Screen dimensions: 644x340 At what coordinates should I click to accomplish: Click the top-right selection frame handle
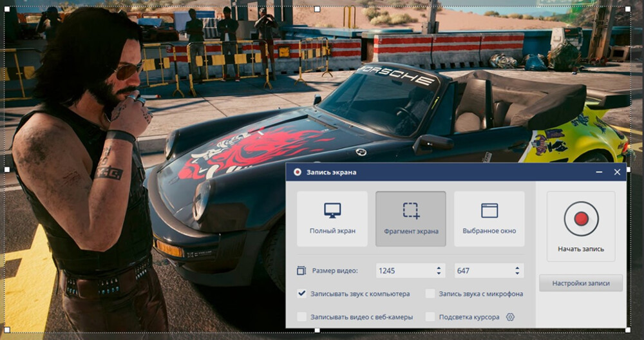click(x=628, y=8)
